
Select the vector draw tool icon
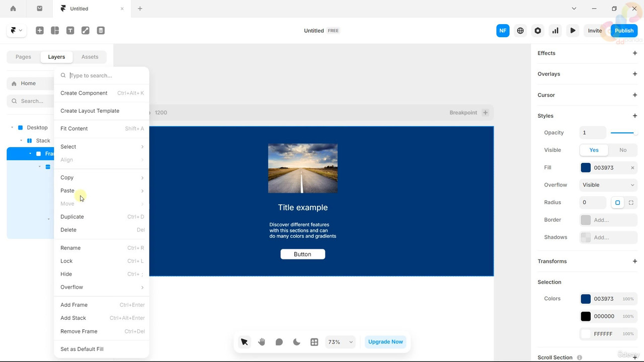pos(86,31)
